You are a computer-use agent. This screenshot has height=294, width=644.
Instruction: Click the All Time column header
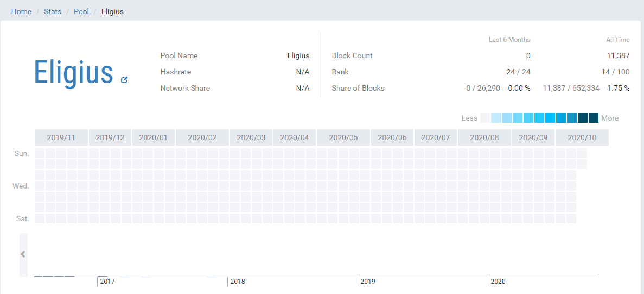point(618,40)
